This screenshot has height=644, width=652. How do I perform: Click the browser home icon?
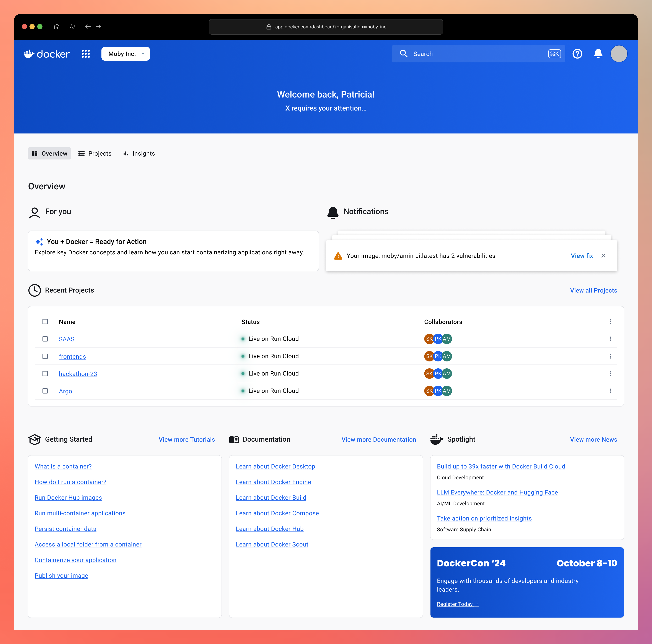click(x=57, y=27)
